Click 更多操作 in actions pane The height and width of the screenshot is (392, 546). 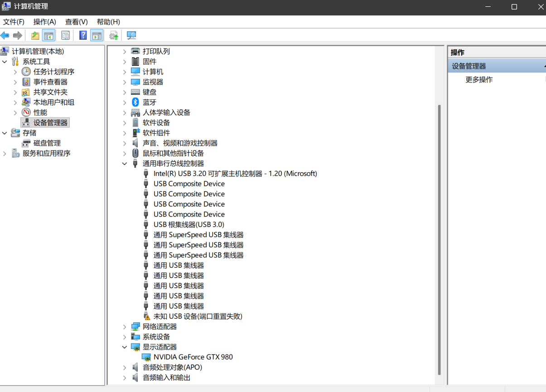click(x=479, y=80)
